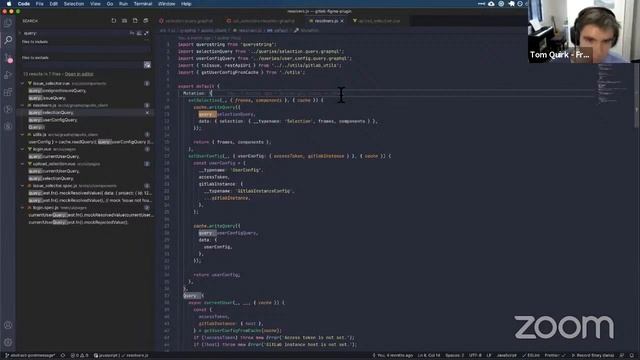This screenshot has width=640, height=360.
Task: Open the Terminal menu
Action: (x=143, y=4)
